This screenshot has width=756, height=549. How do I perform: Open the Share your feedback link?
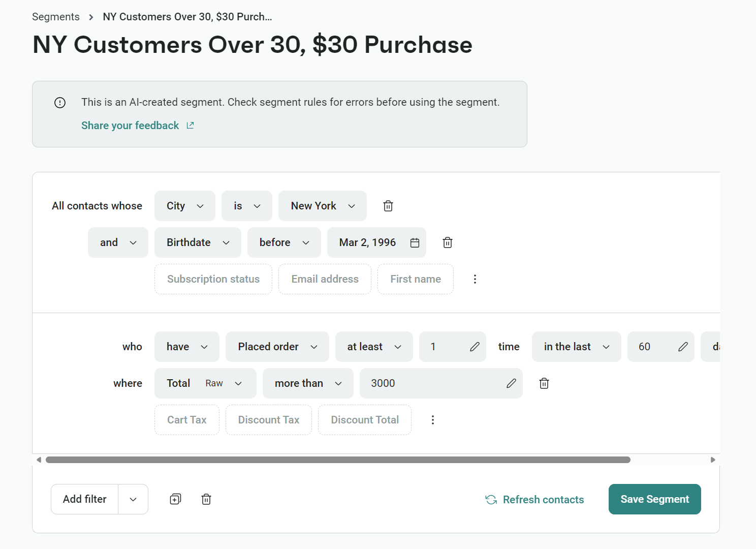pos(130,125)
